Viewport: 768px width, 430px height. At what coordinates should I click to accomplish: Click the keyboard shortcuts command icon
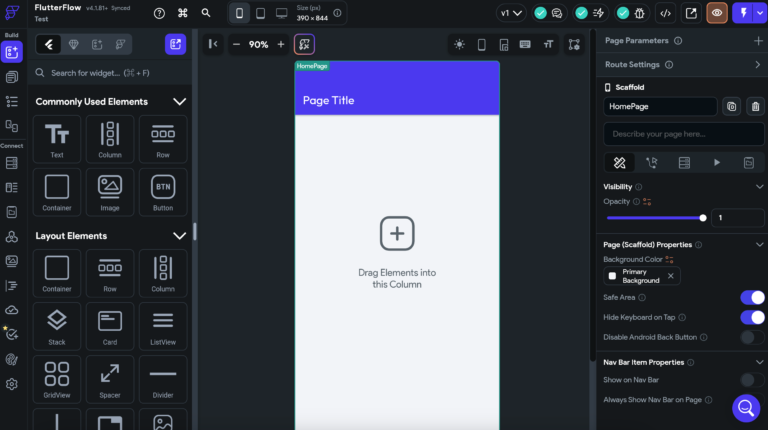click(183, 13)
